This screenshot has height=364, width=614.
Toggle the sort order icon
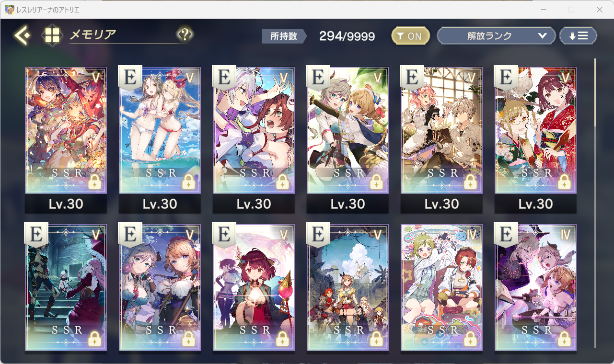click(578, 36)
